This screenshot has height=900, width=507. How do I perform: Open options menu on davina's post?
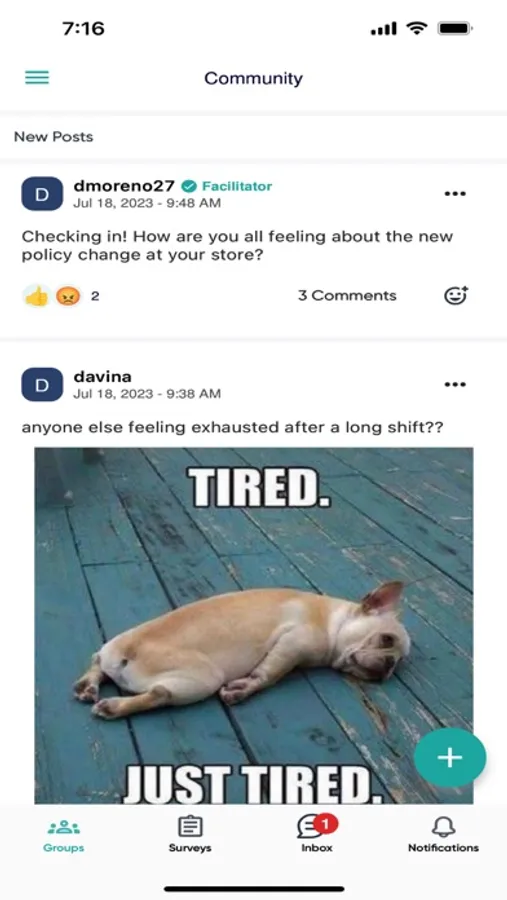[455, 385]
